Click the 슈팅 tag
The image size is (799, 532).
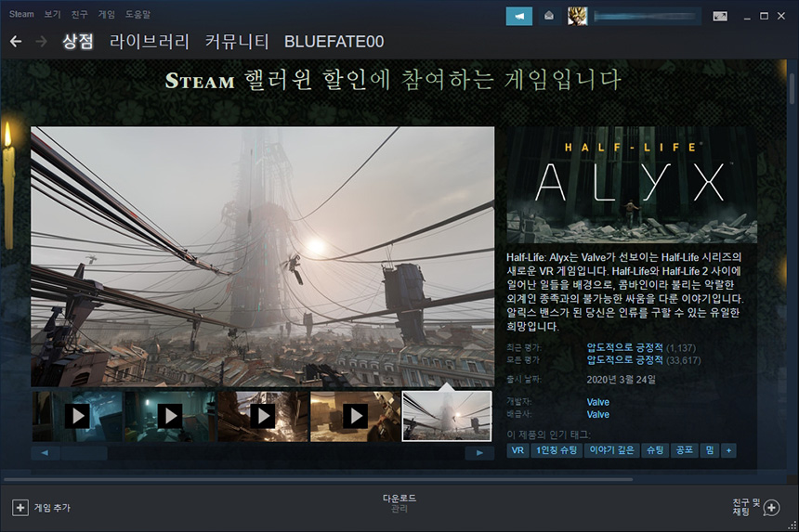(x=655, y=450)
